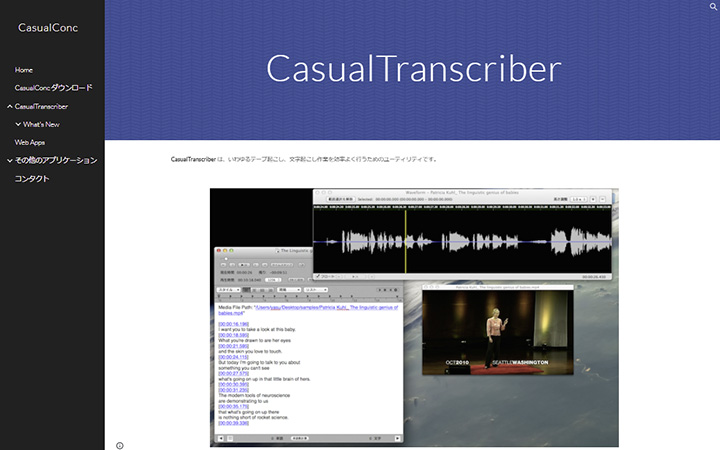This screenshot has height=450, width=720.
Task: Click the audio waveform display in the screenshot
Action: pyautogui.click(x=462, y=241)
